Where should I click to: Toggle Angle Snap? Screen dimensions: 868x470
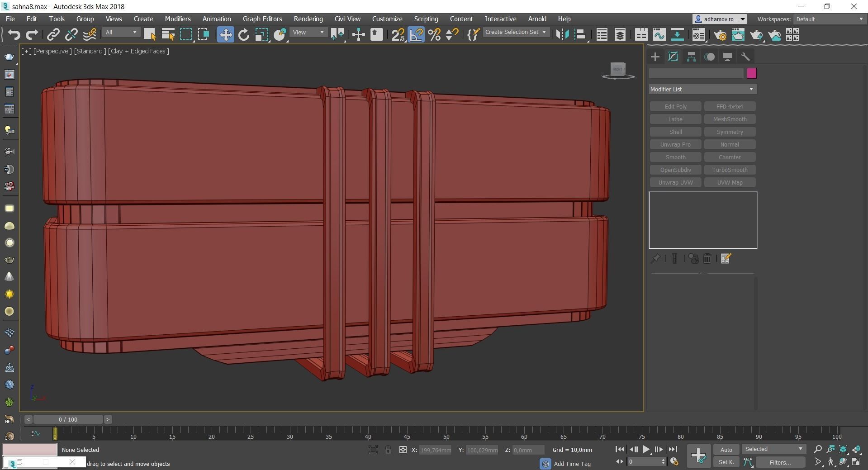point(416,35)
